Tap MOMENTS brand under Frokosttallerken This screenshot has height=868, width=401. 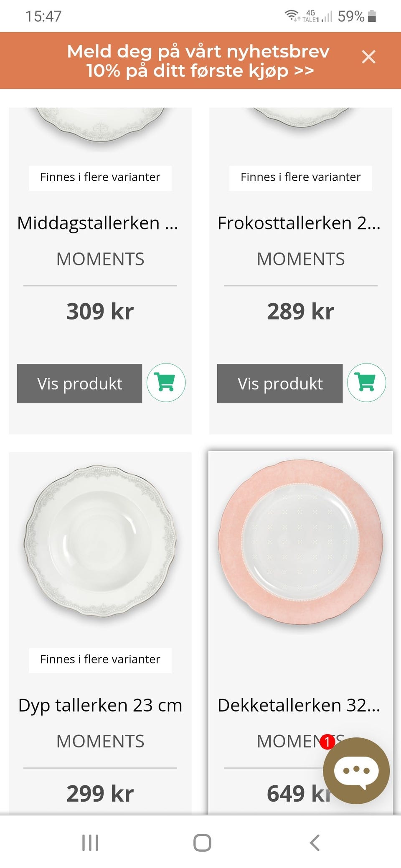coord(301,259)
